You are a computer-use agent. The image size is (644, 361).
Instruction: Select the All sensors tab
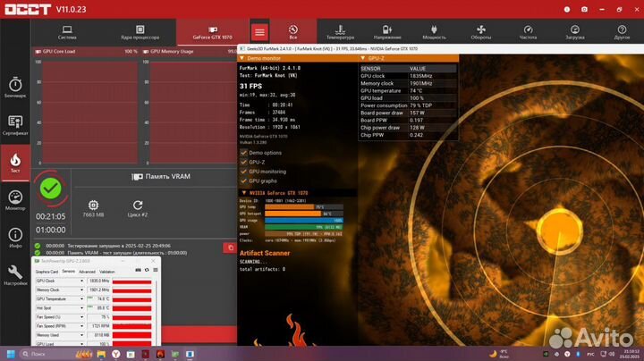pyautogui.click(x=292, y=32)
